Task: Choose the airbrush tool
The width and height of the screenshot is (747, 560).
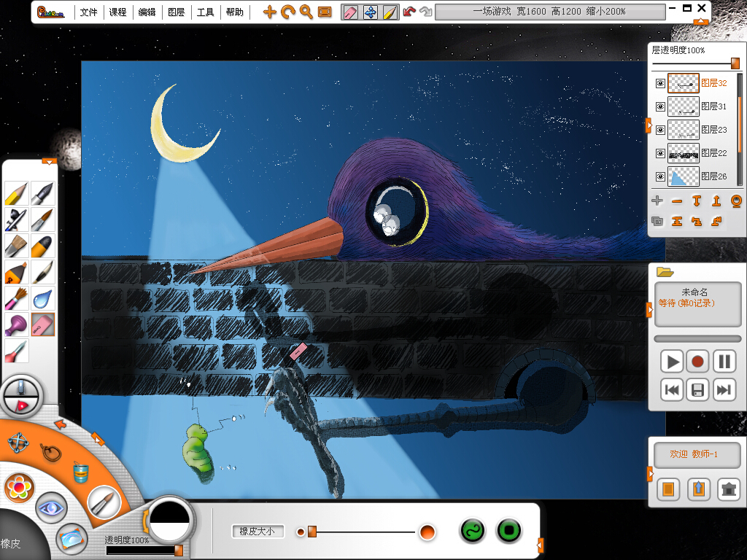Action: pyautogui.click(x=16, y=219)
